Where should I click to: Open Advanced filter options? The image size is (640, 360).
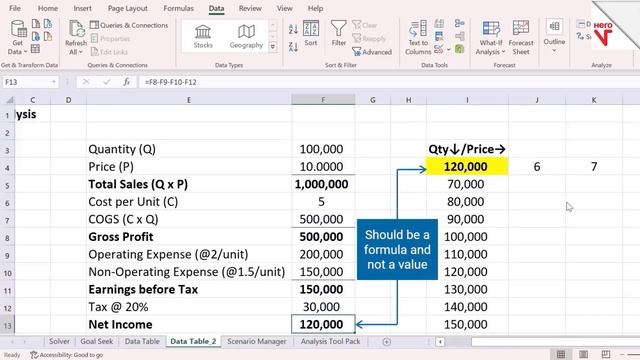(372, 52)
